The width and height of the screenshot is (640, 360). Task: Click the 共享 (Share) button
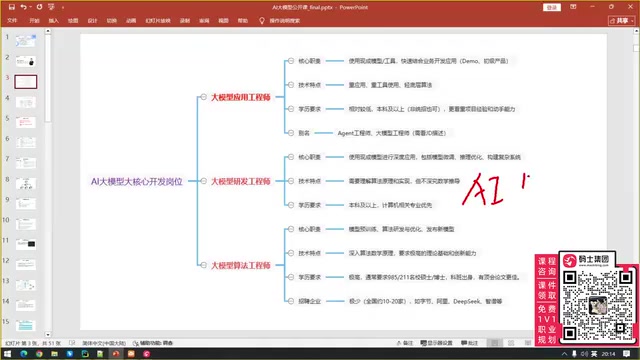pos(621,20)
